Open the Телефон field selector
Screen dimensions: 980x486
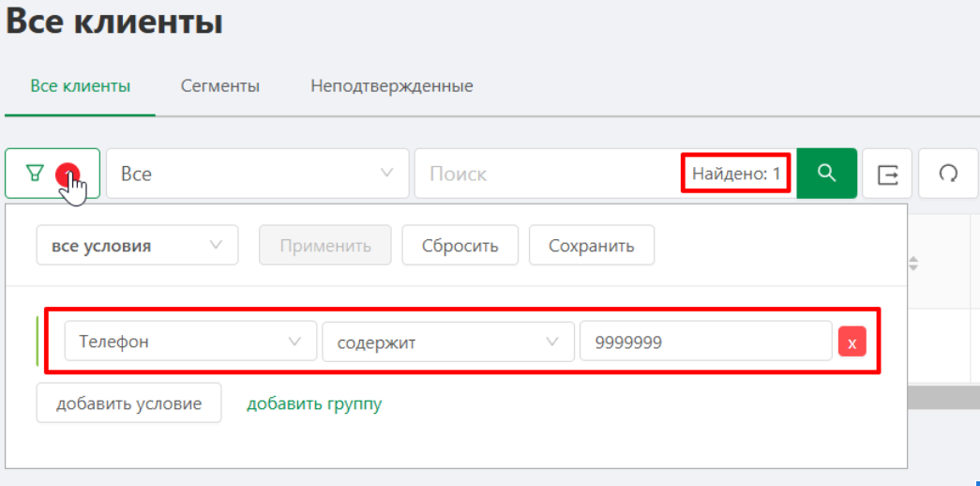pyautogui.click(x=190, y=342)
